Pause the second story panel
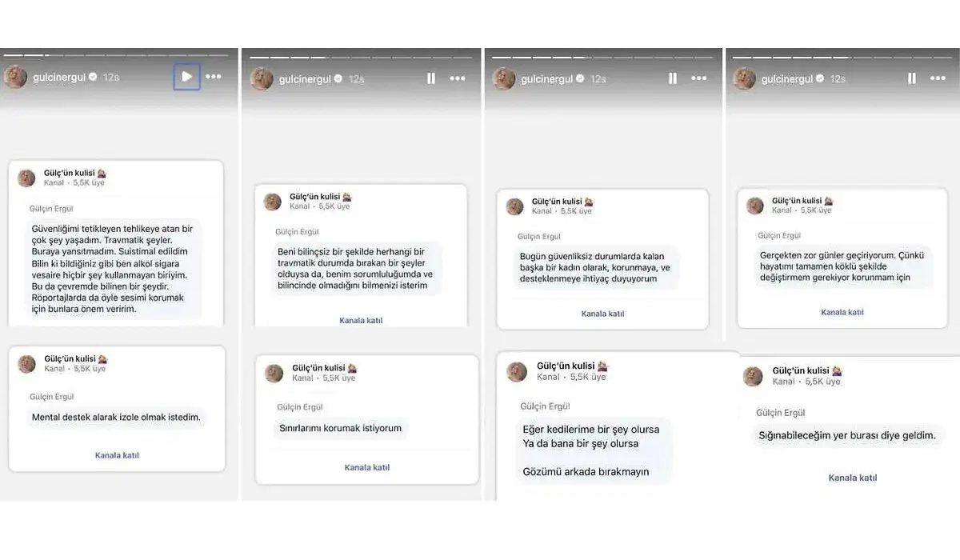The height and width of the screenshot is (560, 960). [431, 78]
